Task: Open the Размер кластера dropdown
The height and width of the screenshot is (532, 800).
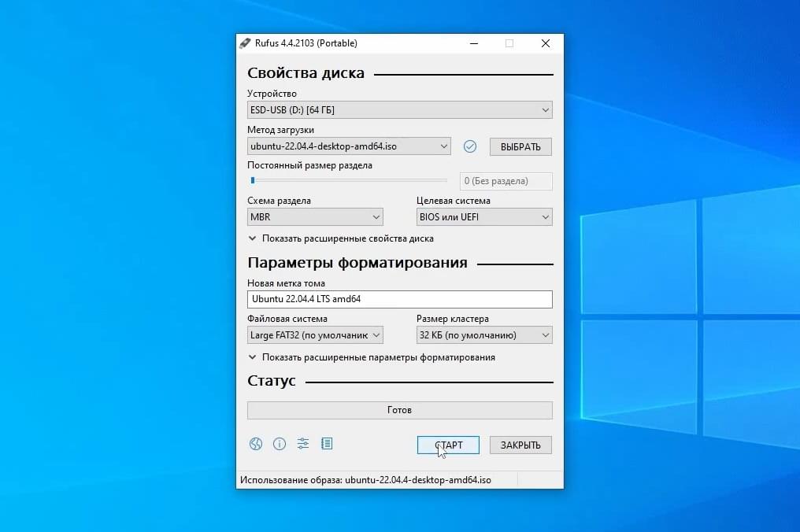Action: (484, 335)
